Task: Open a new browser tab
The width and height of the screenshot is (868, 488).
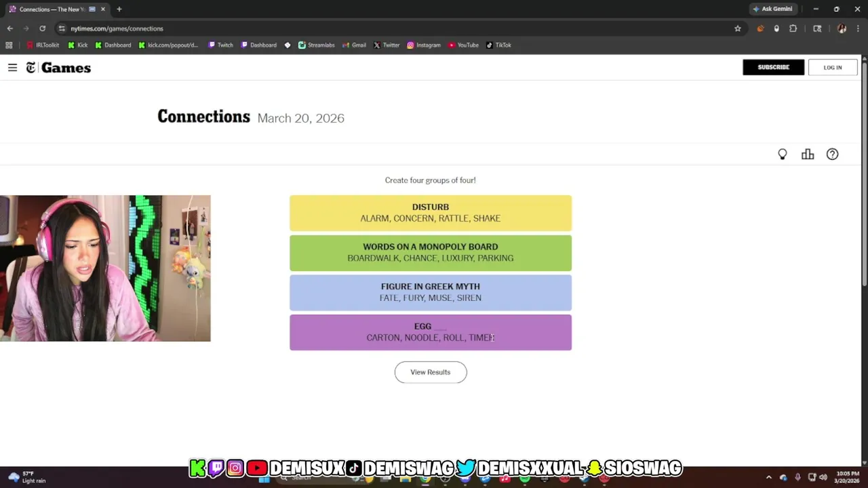Action: [x=119, y=9]
